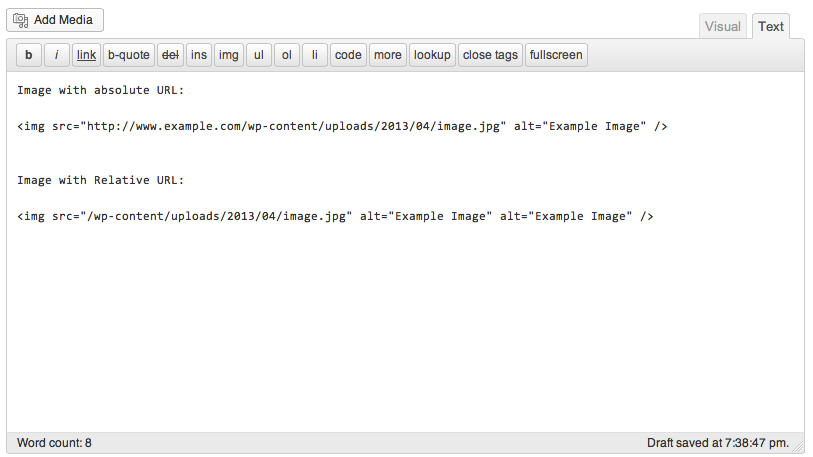Viewport: 813px width, 457px height.
Task: Insert a Read More tag with more
Action: [387, 55]
